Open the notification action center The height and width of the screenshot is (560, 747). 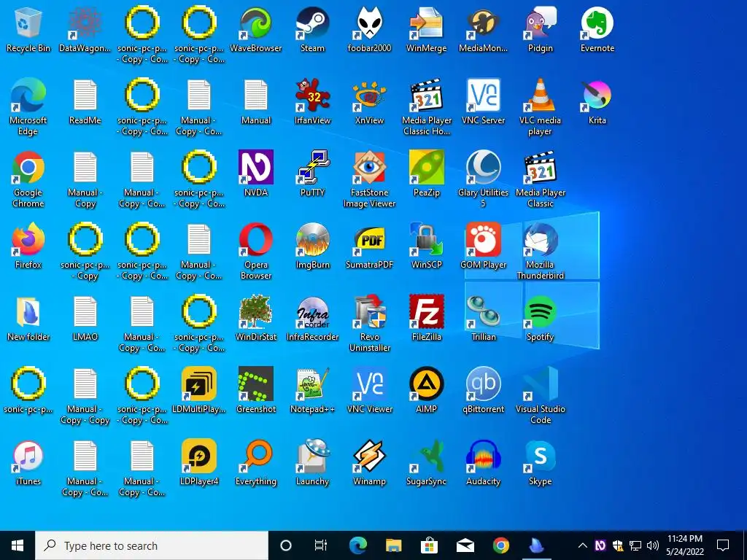click(723, 545)
